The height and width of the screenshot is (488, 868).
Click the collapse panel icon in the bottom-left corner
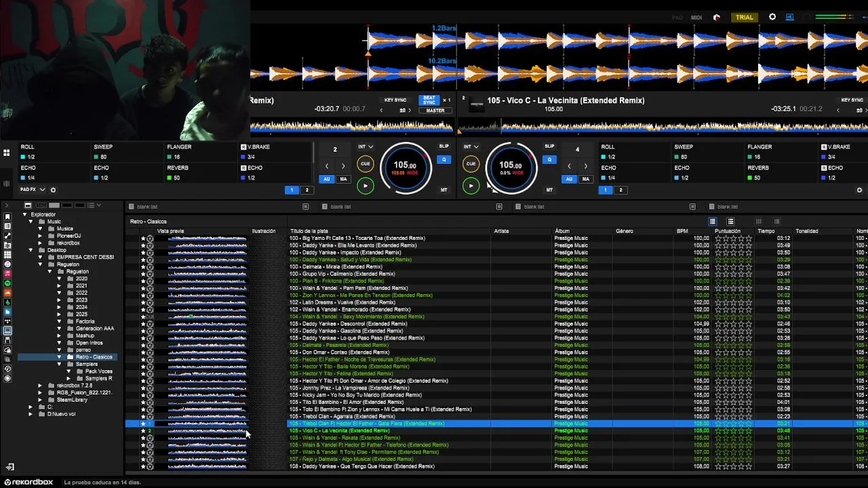9,467
